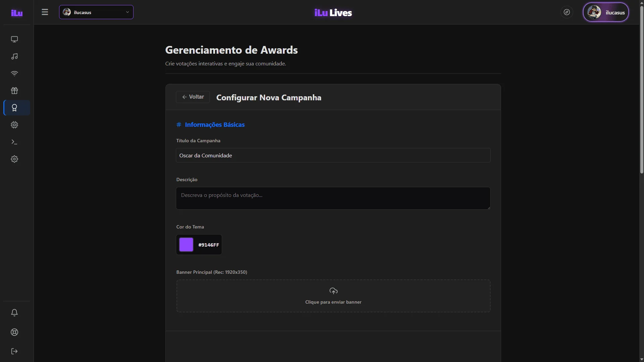The image size is (644, 362).
Task: Click the #9146FF hex color value
Action: click(x=208, y=245)
